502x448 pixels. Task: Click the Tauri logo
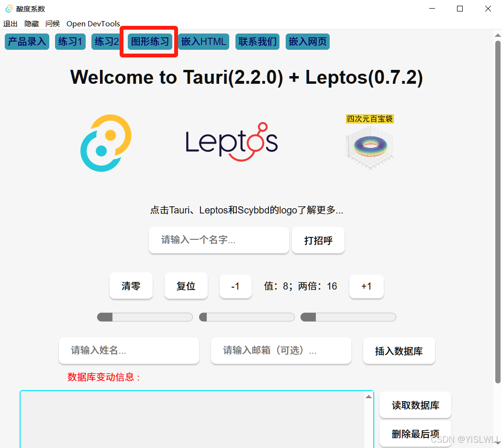106,143
